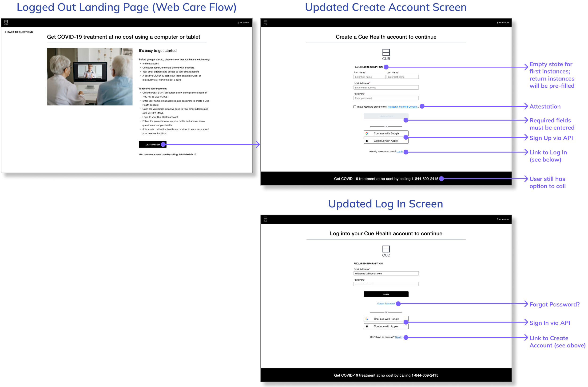Click email field containing krisjames123@email.com
This screenshot has width=588, height=387.
[x=386, y=274]
